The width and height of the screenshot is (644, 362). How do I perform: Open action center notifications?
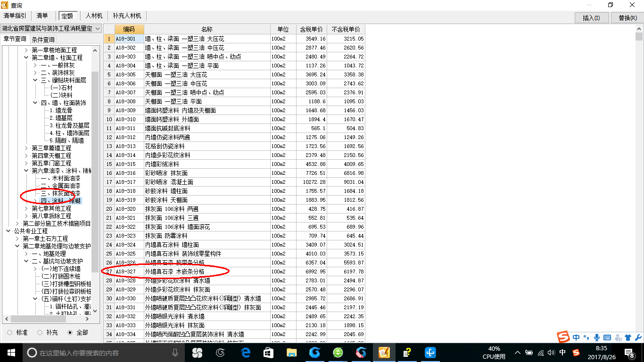tap(630, 353)
